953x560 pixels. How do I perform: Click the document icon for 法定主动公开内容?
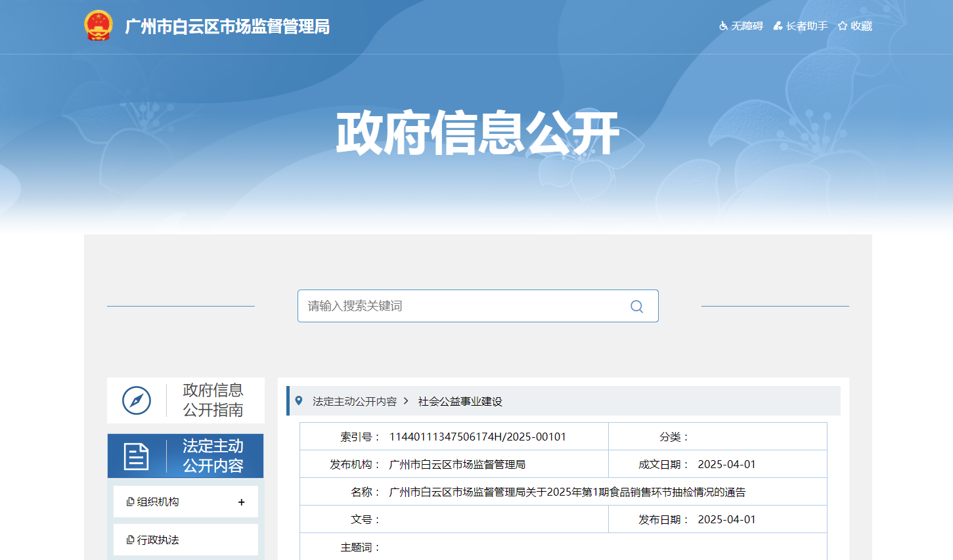(x=136, y=456)
